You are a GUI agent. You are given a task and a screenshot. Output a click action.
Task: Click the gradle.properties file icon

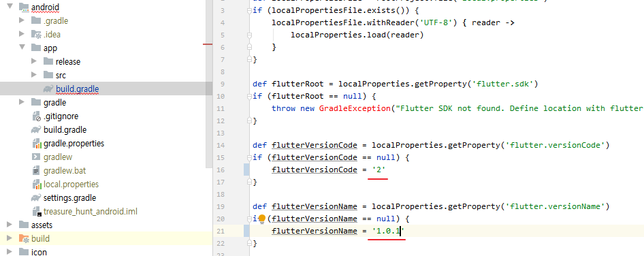[37, 144]
